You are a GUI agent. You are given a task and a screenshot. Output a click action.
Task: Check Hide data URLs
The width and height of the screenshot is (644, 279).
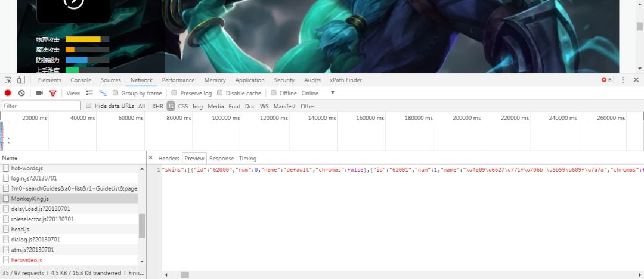pos(89,106)
